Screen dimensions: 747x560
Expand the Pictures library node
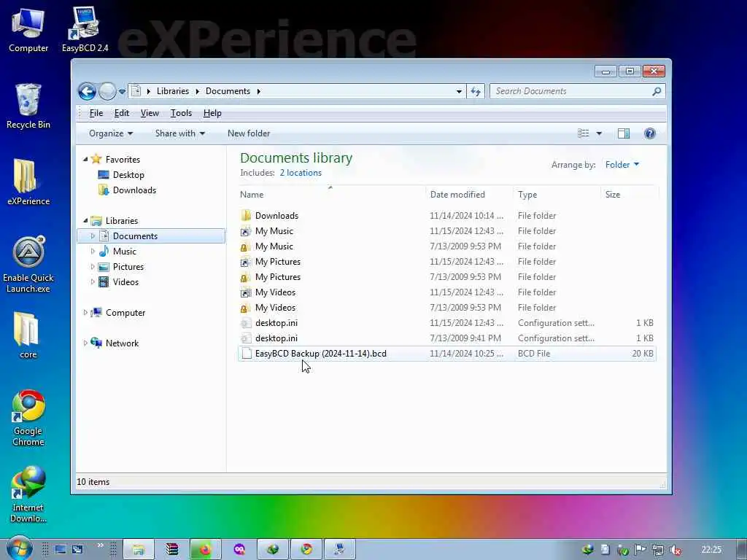coord(93,267)
